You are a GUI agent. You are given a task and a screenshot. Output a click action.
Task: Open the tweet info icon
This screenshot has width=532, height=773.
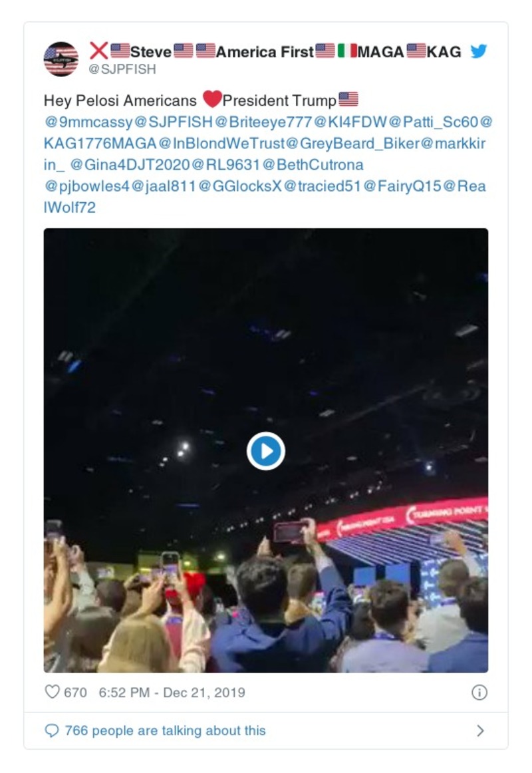coord(479,692)
